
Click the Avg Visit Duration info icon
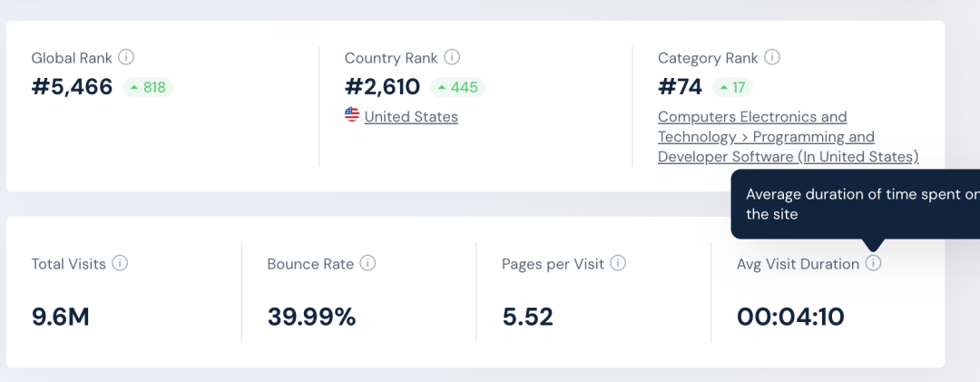(x=873, y=263)
